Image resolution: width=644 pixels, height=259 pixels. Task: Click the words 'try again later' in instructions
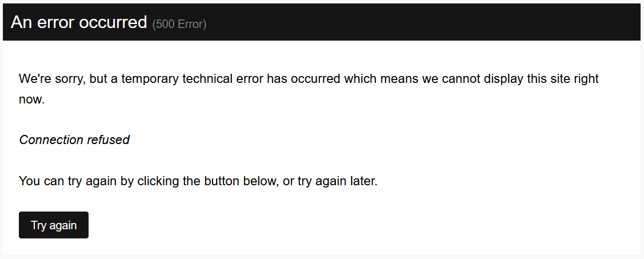coord(337,181)
